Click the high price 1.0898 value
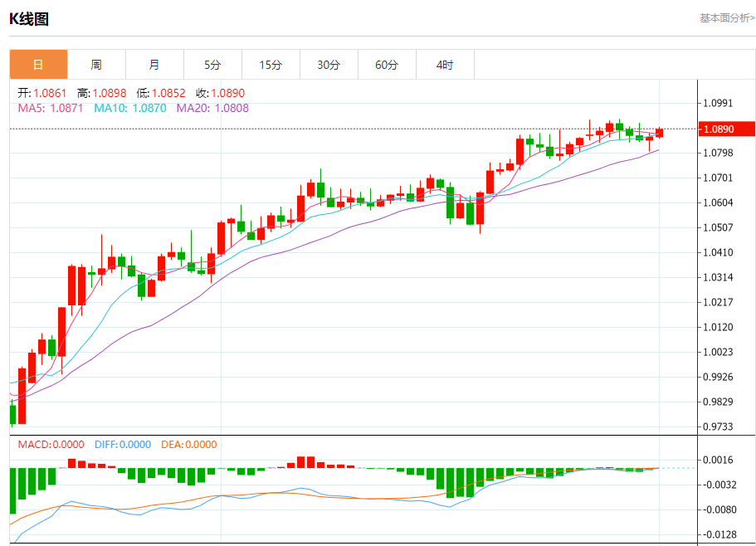The height and width of the screenshot is (546, 756). point(110,93)
